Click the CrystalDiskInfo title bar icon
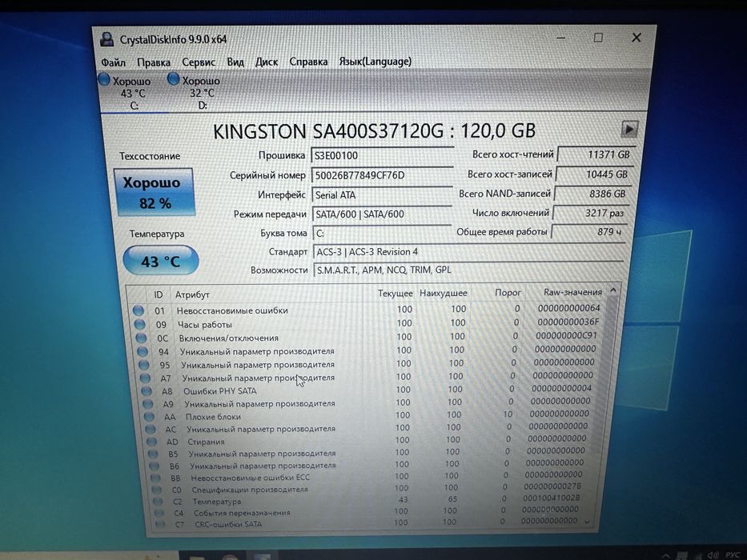The image size is (747, 560). 107,39
